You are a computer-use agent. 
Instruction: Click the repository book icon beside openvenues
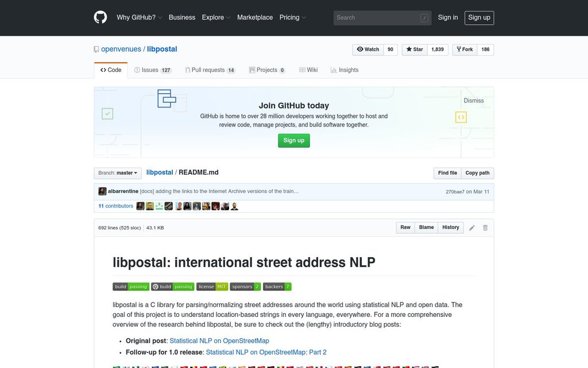(96, 49)
